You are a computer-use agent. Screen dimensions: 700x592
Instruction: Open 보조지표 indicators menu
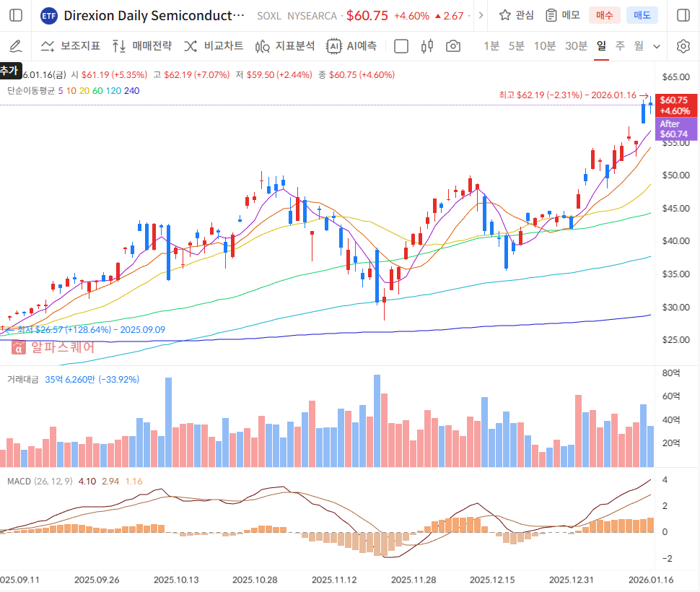(x=70, y=46)
